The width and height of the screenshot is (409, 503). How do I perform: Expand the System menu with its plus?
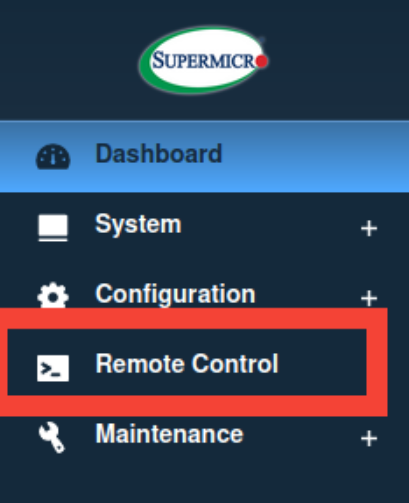pos(369,229)
